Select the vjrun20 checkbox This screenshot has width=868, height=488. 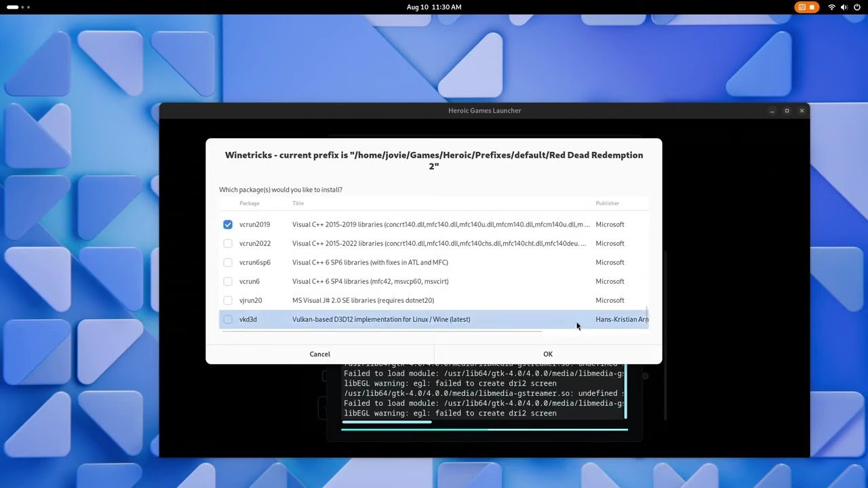click(x=228, y=300)
